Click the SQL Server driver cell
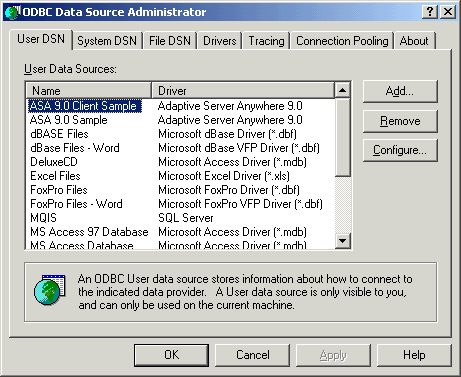The height and width of the screenshot is (377, 461). [x=186, y=218]
